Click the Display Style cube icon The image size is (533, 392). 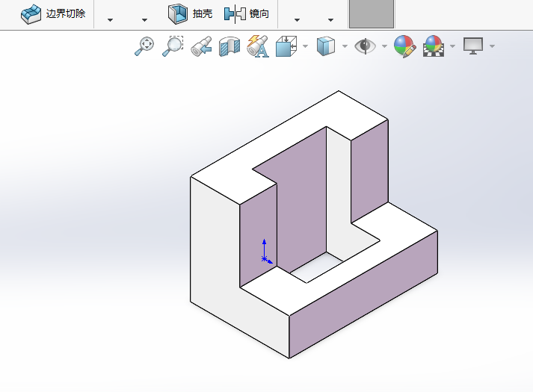coord(326,46)
